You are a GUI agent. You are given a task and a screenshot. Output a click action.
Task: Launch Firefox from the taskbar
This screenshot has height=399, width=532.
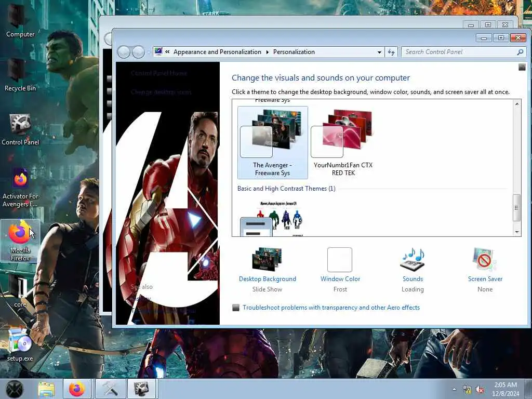[x=77, y=389]
